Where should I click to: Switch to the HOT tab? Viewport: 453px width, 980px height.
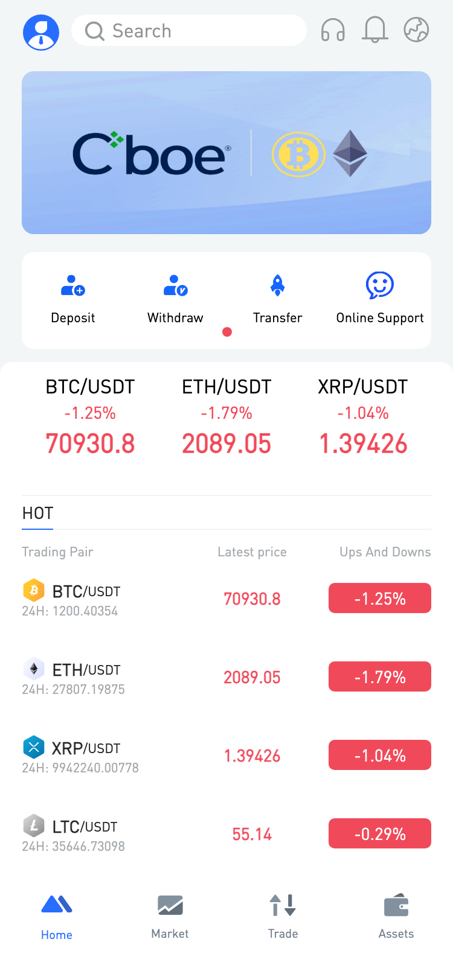click(x=37, y=514)
